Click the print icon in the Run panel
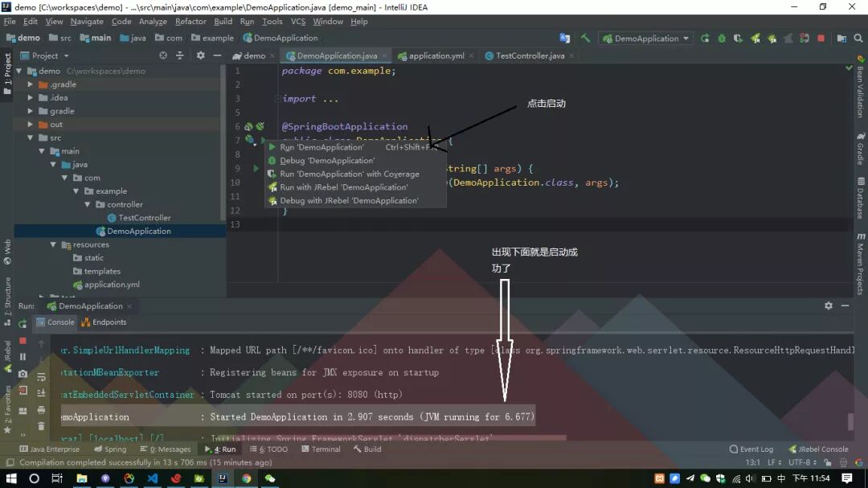Viewport: 868px width, 488px height. click(x=42, y=410)
